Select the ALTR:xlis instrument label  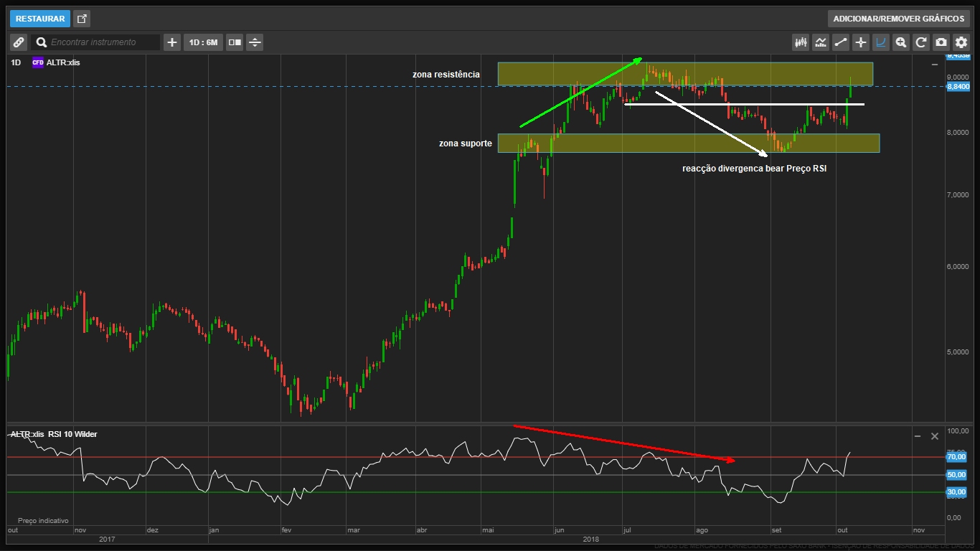point(63,62)
